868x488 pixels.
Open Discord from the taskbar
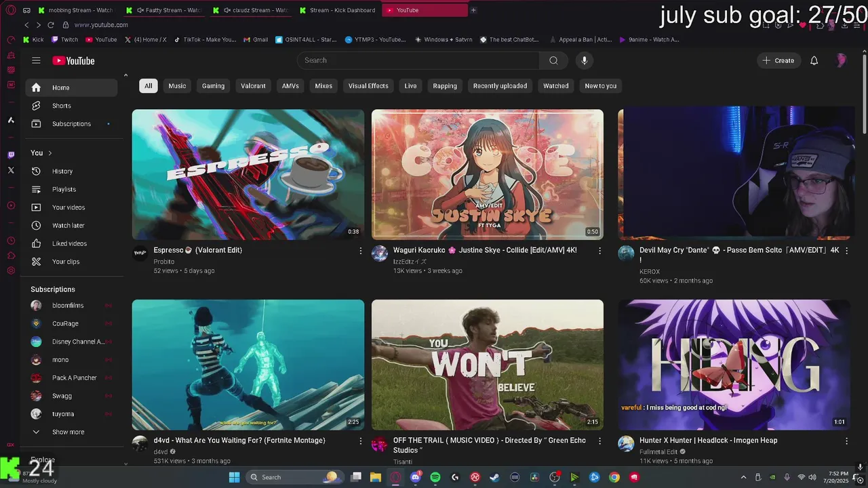[416, 477]
